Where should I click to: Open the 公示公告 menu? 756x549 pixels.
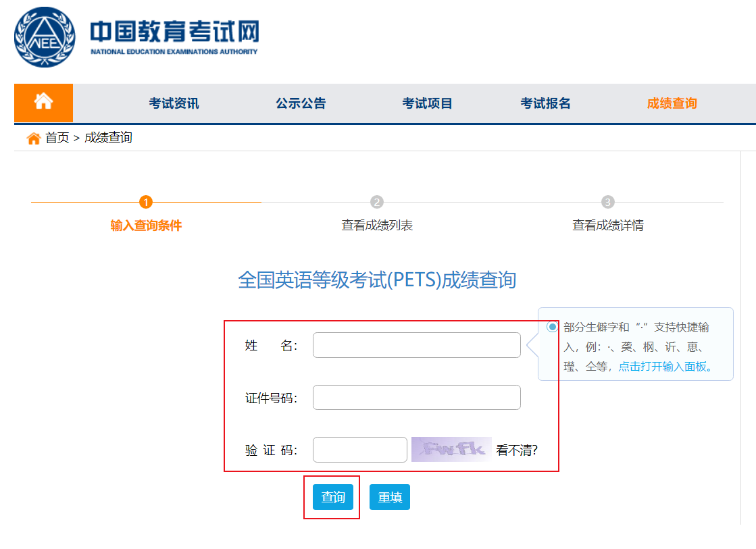[x=301, y=103]
